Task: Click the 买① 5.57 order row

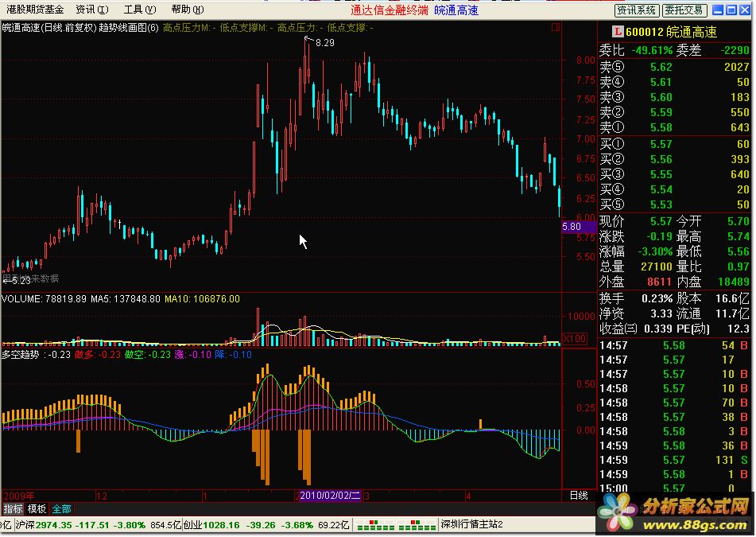Action: [x=675, y=144]
